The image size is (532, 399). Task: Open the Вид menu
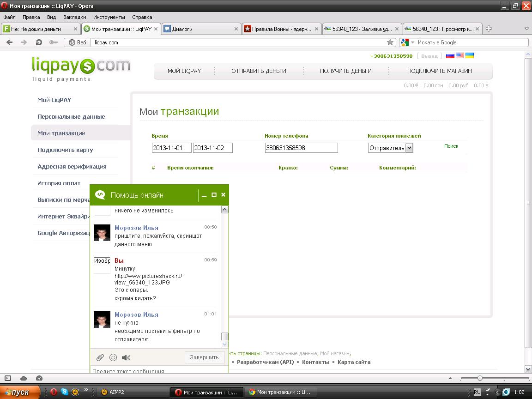click(x=52, y=17)
